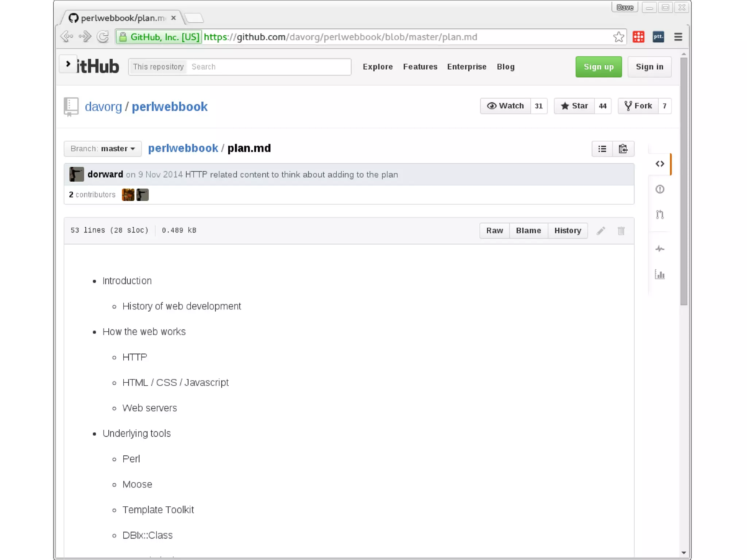
Task: Open the Pulse activity icon
Action: point(659,249)
